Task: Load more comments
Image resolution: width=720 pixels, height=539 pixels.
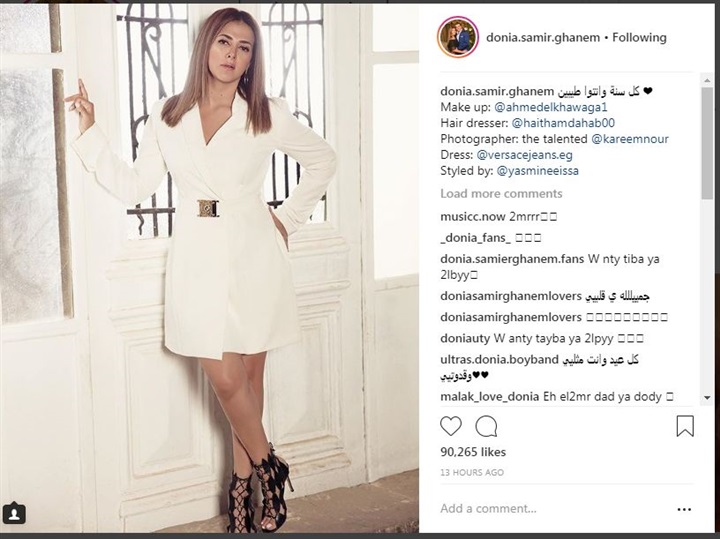Action: [x=501, y=194]
